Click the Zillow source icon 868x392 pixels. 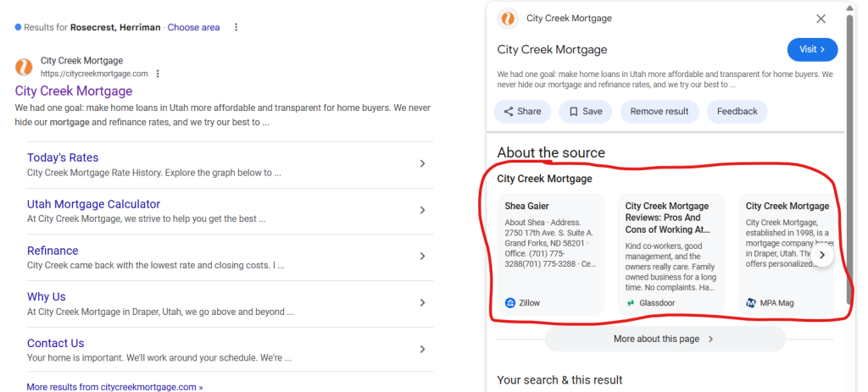(510, 303)
